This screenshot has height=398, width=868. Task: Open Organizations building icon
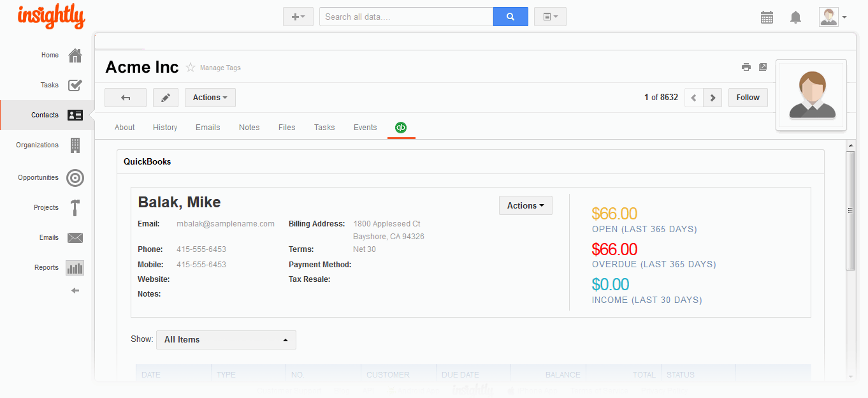(75, 145)
